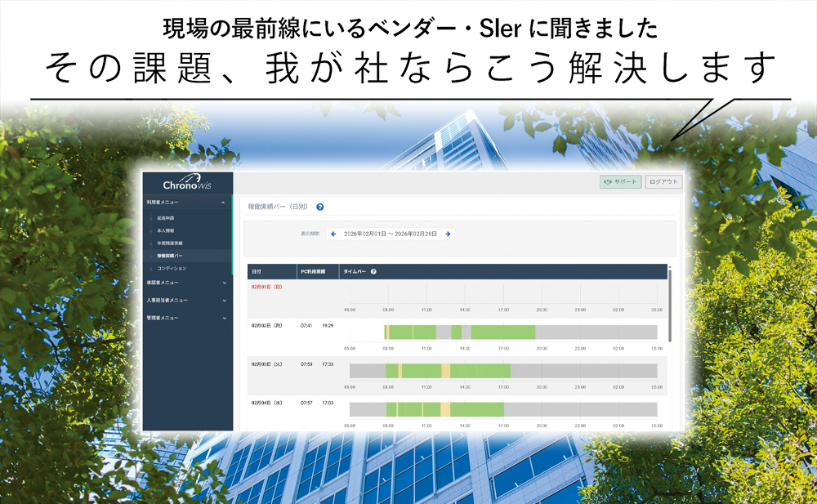Click the 07:57 start time value

click(x=306, y=403)
